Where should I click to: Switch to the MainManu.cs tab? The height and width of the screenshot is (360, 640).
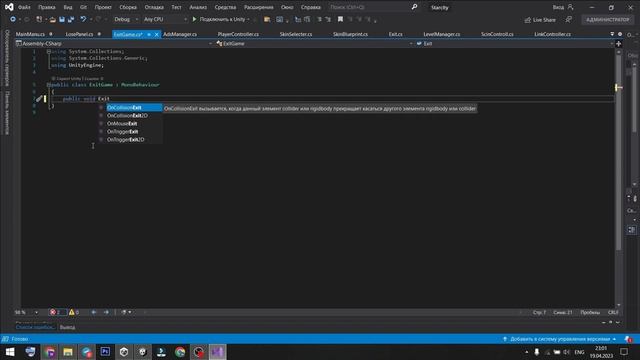[30, 34]
